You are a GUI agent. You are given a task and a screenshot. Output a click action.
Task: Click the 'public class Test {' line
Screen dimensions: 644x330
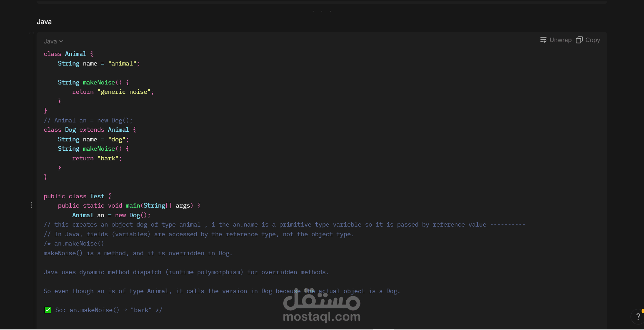pos(78,196)
